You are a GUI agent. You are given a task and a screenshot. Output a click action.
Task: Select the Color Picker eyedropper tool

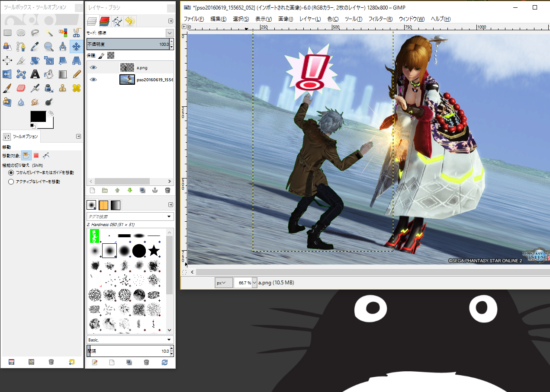click(x=35, y=46)
